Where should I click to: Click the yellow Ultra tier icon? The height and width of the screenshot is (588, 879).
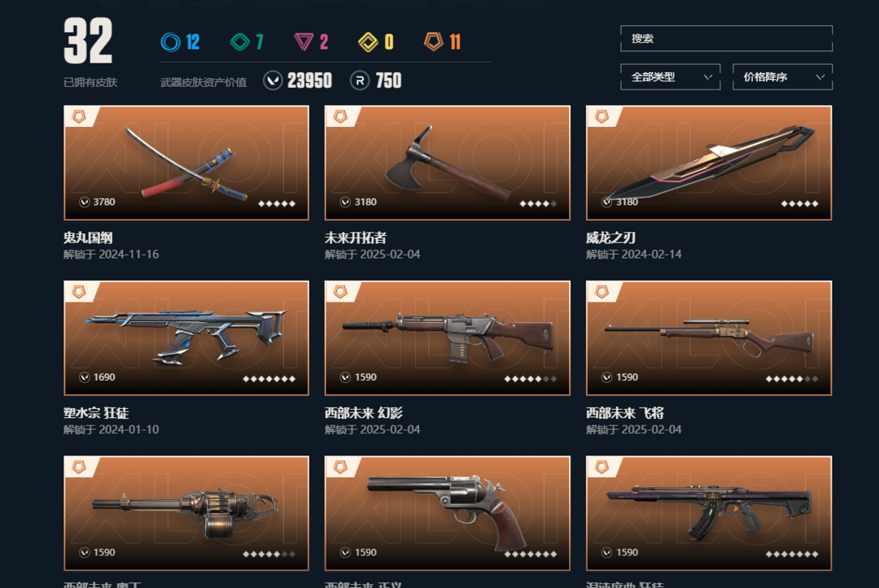369,42
